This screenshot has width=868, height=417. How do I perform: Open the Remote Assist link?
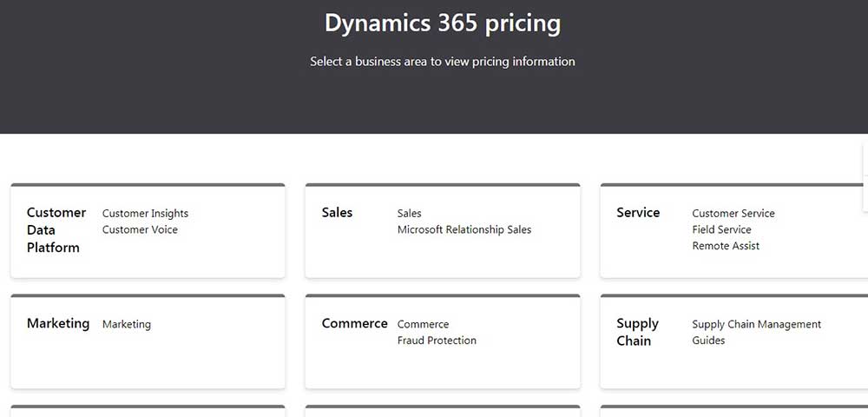[726, 245]
